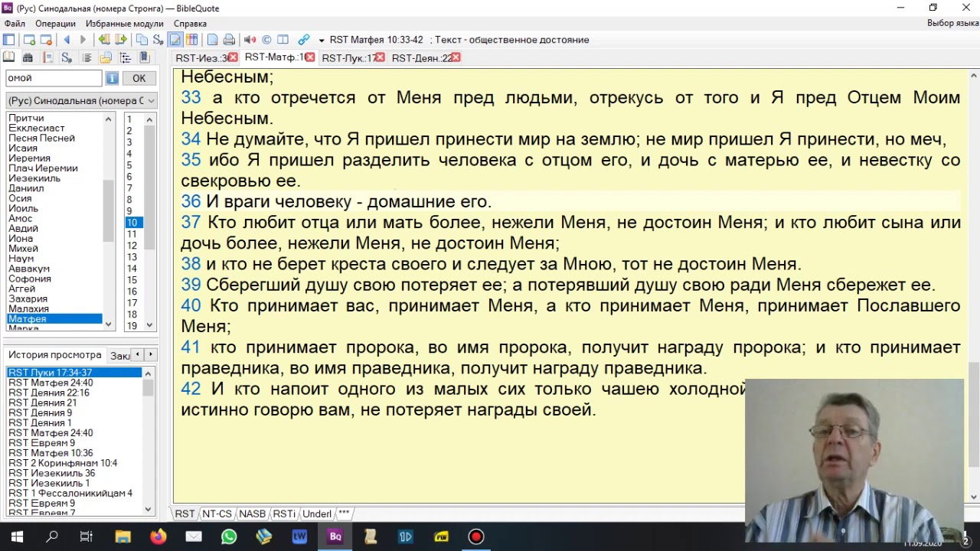This screenshot has height=551, width=980.
Task: Open the Файл menu
Action: 15,24
